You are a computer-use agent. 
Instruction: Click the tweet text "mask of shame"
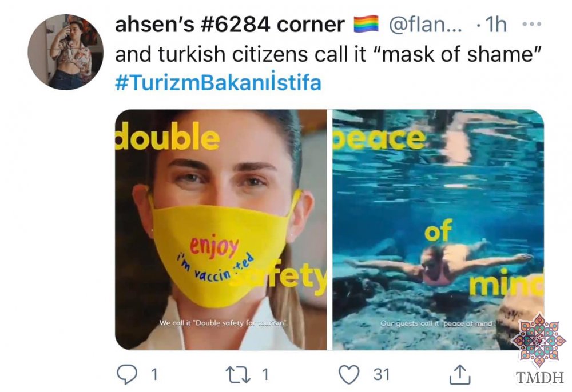pyautogui.click(x=456, y=54)
